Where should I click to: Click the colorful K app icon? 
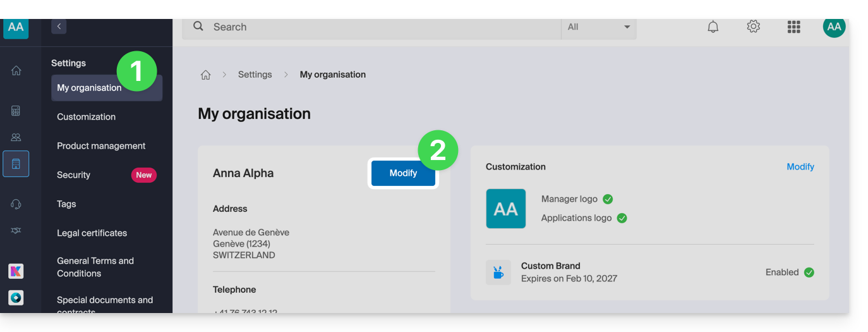16,271
